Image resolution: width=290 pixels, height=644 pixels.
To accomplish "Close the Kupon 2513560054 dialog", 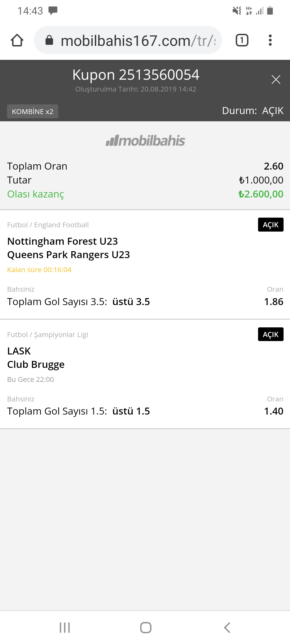I will pyautogui.click(x=276, y=79).
